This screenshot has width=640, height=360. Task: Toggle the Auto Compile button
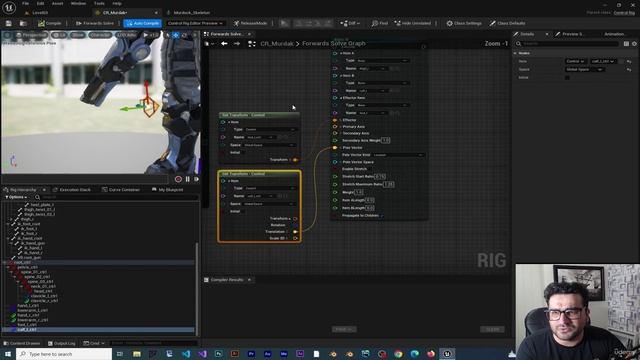point(142,23)
